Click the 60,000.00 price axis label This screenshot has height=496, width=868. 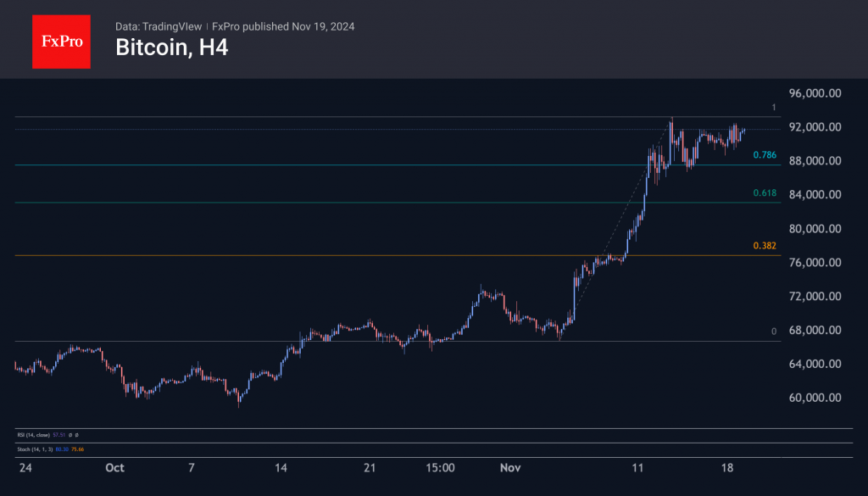814,398
